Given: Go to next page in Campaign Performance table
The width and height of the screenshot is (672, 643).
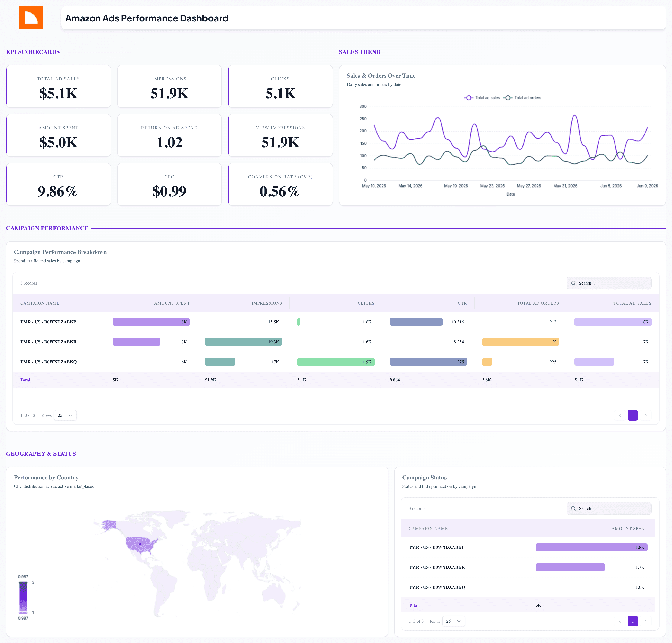Looking at the screenshot, I should click(645, 415).
